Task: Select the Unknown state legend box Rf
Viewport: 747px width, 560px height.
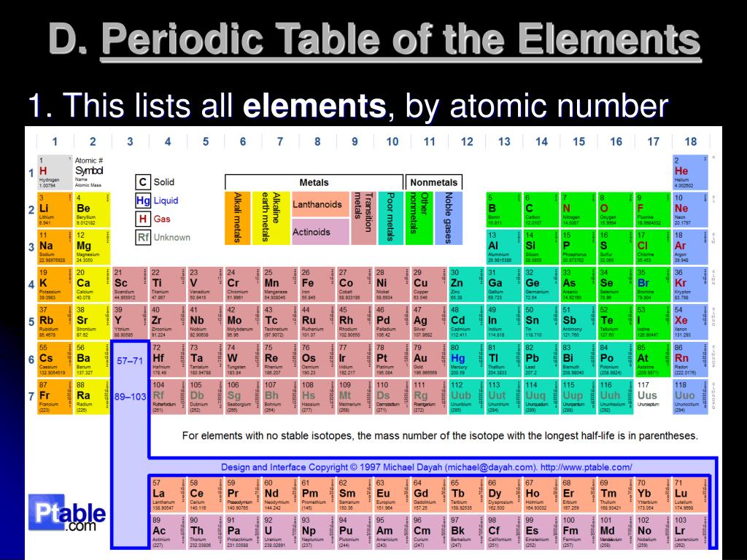Action: 142,237
